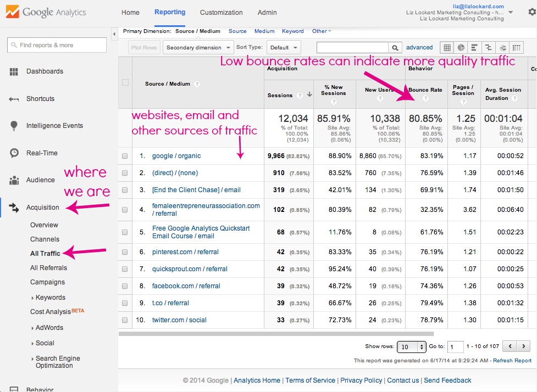
Task: Open the Reporting tab
Action: click(170, 12)
